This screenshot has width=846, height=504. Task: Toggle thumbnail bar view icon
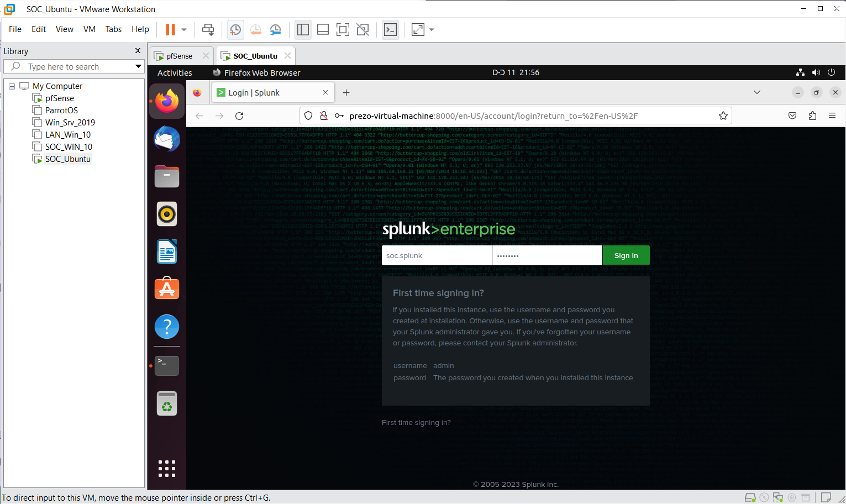[323, 29]
